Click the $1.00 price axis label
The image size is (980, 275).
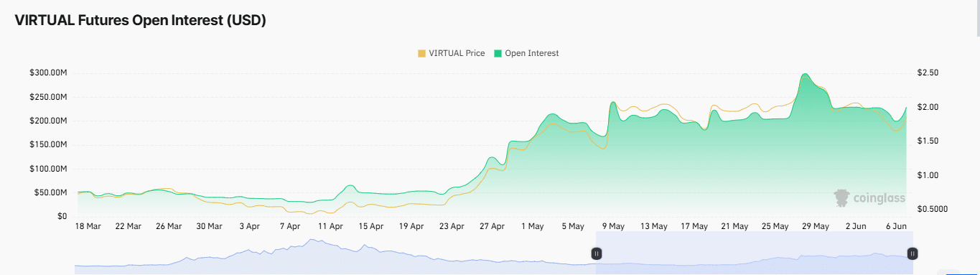[928, 175]
